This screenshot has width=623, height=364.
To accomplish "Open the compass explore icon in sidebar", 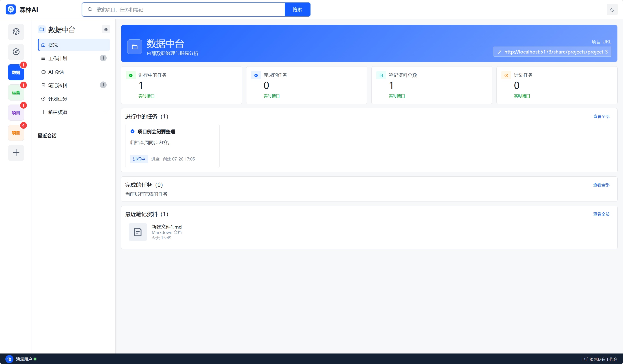I will (x=16, y=52).
